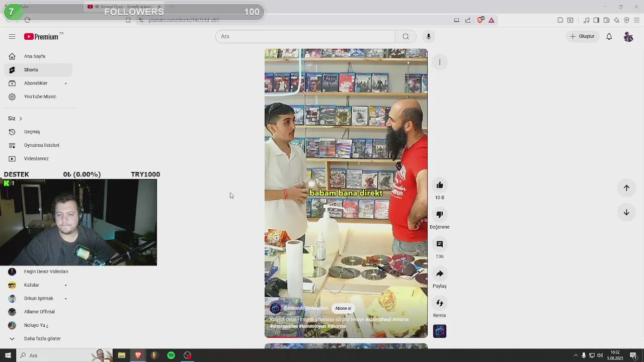Viewport: 644px width, 362px height.
Task: Open the YouTube hamburger guide menu
Action: point(12,36)
